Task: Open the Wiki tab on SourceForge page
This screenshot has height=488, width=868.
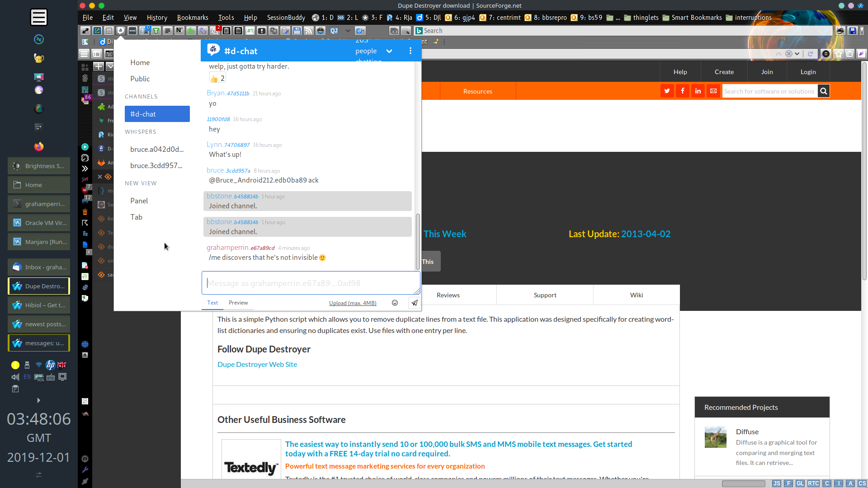Action: coord(637,295)
